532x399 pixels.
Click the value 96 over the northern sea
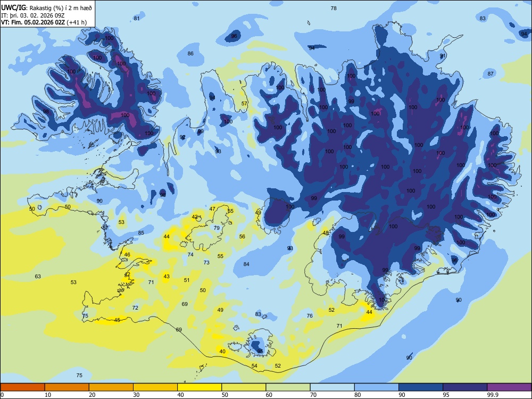(x=234, y=36)
